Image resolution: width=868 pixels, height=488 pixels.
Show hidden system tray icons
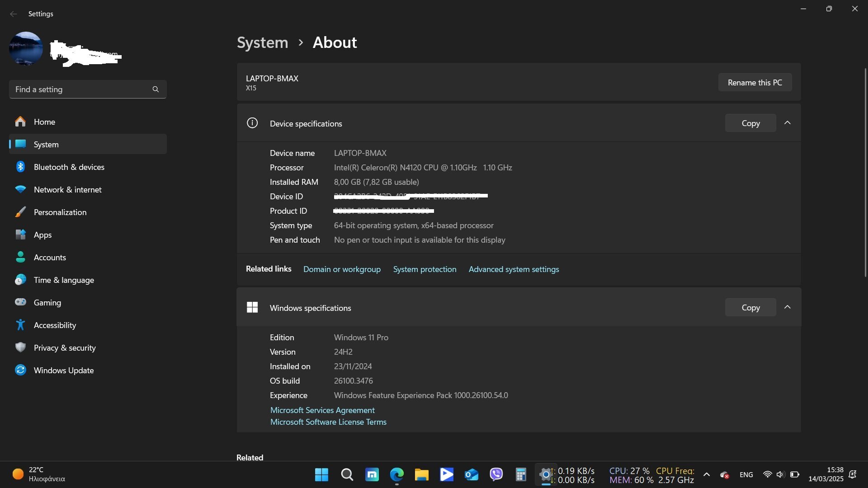coord(707,474)
